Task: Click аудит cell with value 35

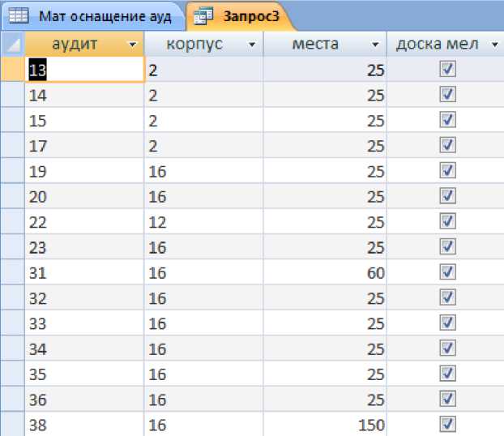Action: (84, 374)
